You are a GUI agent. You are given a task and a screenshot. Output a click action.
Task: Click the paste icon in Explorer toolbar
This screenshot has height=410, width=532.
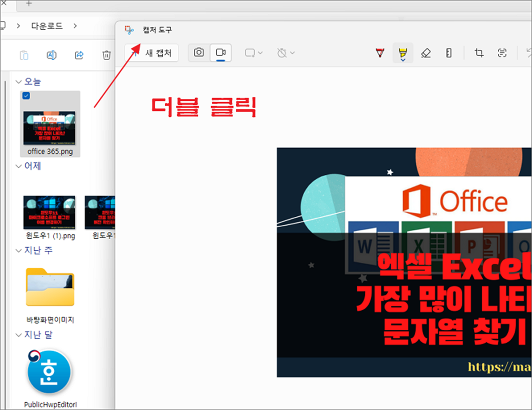pos(24,55)
